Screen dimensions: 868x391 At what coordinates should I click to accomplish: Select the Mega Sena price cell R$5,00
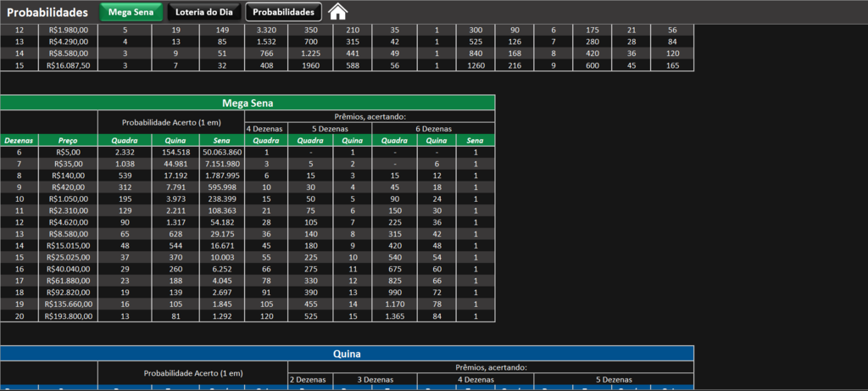point(68,153)
